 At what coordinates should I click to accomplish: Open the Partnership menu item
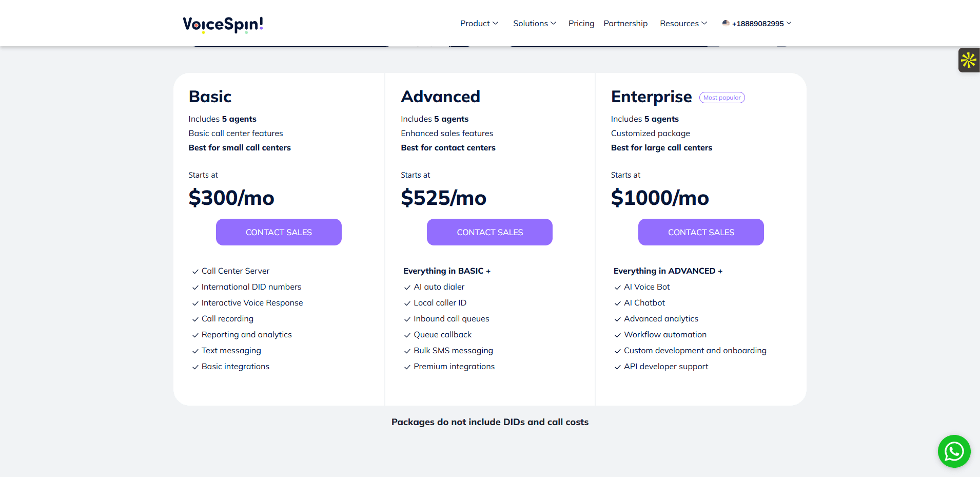pyautogui.click(x=625, y=24)
